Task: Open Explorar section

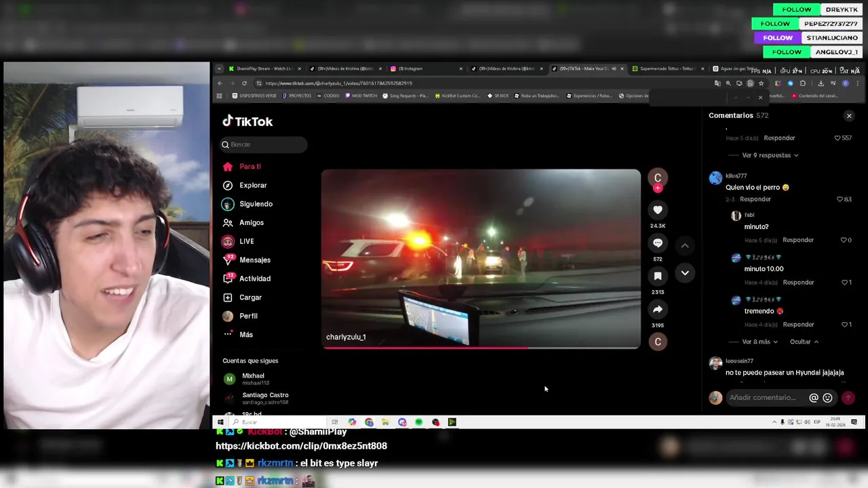Action: click(245, 185)
